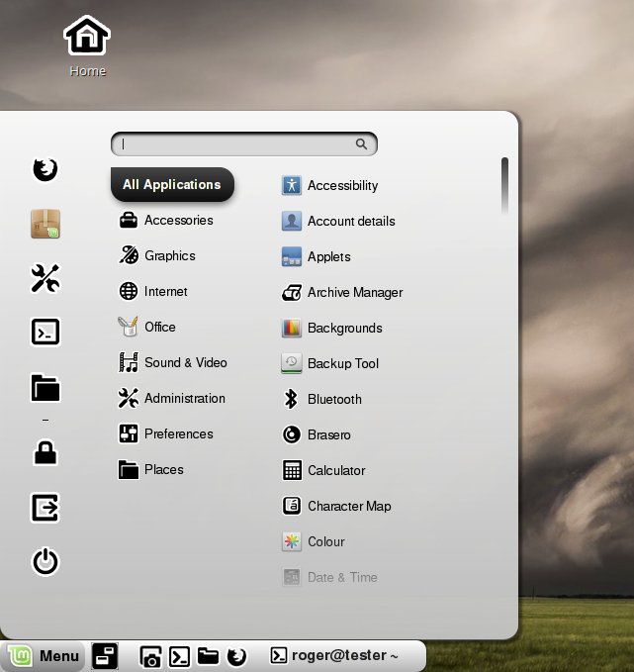
Task: Switch to roger@tester terminal window button
Action: [334, 655]
